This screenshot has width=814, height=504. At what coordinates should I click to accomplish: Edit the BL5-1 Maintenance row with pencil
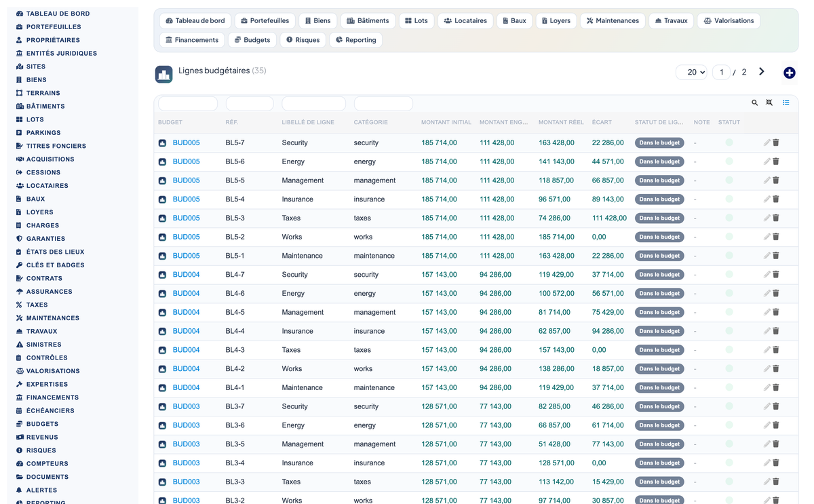point(767,256)
